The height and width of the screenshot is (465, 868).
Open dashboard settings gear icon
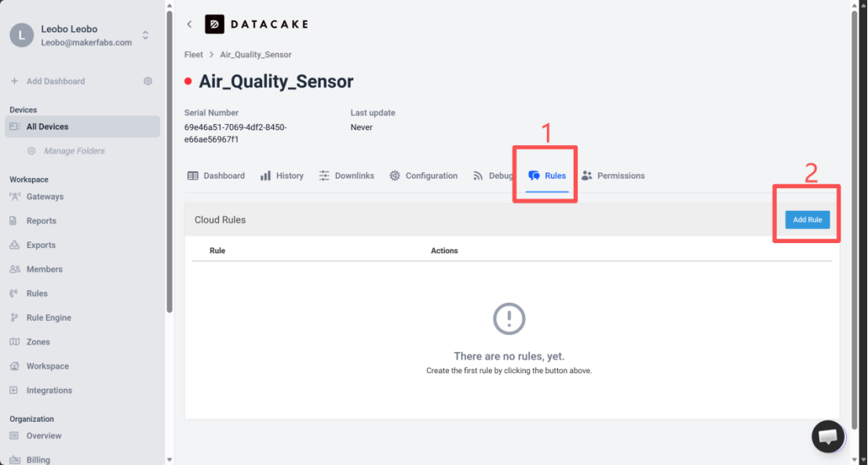[148, 82]
